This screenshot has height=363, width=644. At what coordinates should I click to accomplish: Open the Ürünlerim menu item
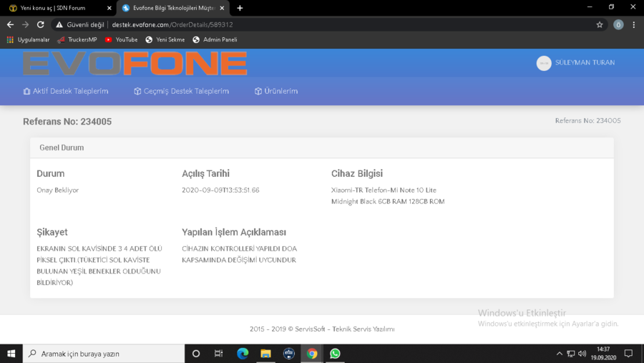pyautogui.click(x=276, y=91)
